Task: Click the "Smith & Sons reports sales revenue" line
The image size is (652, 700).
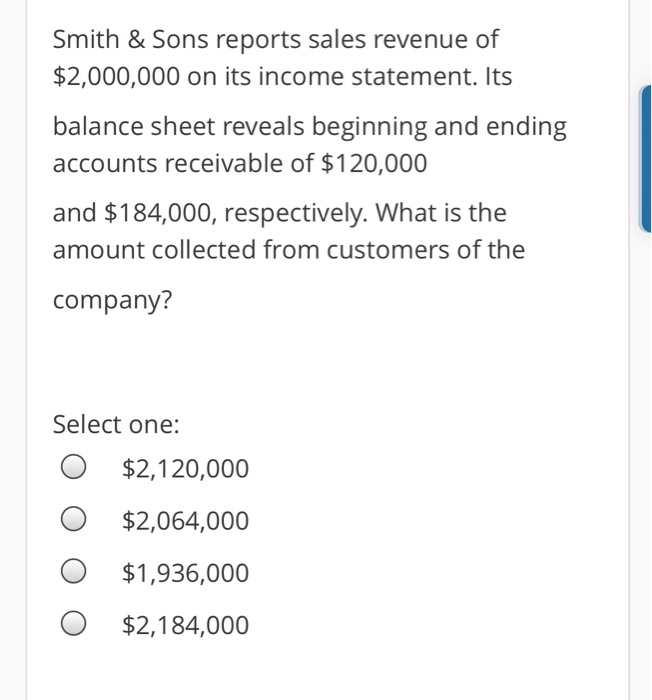Action: (276, 40)
